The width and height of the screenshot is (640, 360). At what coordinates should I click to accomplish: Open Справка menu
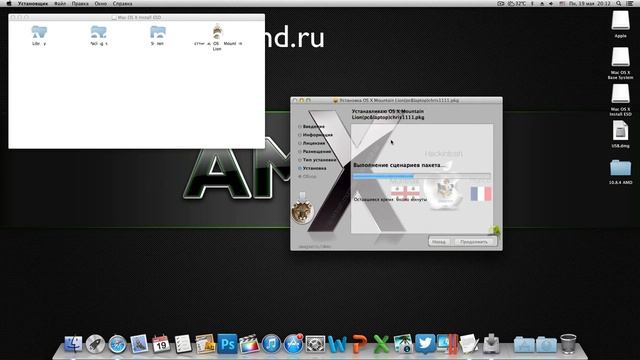pyautogui.click(x=122, y=3)
